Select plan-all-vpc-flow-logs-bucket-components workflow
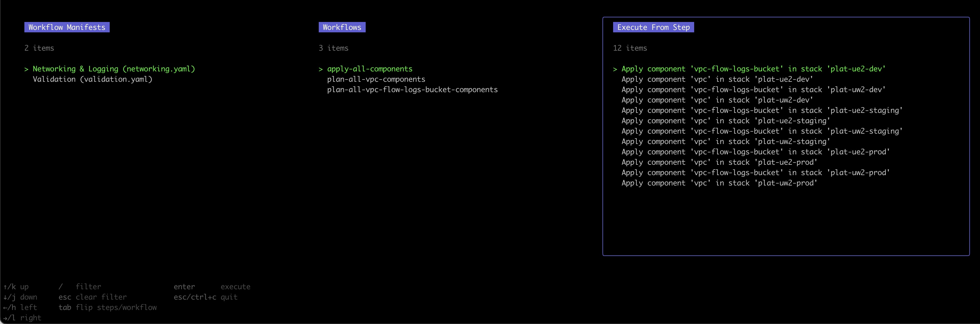This screenshot has width=980, height=324. [412, 89]
